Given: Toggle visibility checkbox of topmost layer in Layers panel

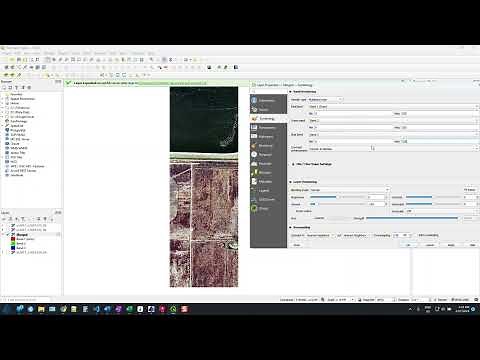Looking at the screenshot, I should point(9,225).
